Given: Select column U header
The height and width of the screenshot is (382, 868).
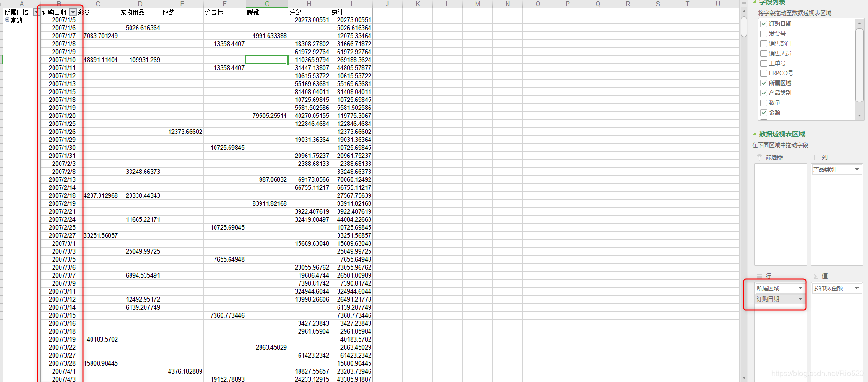Looking at the screenshot, I should pyautogui.click(x=718, y=4).
